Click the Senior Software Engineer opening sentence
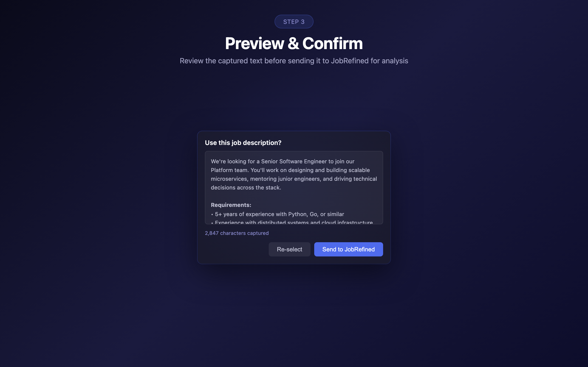This screenshot has height=367, width=588. (282, 161)
